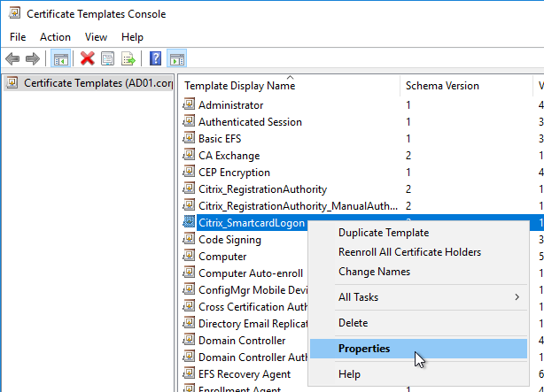This screenshot has height=392, width=544.
Task: Click the Basic EFS template icon
Action: (189, 138)
